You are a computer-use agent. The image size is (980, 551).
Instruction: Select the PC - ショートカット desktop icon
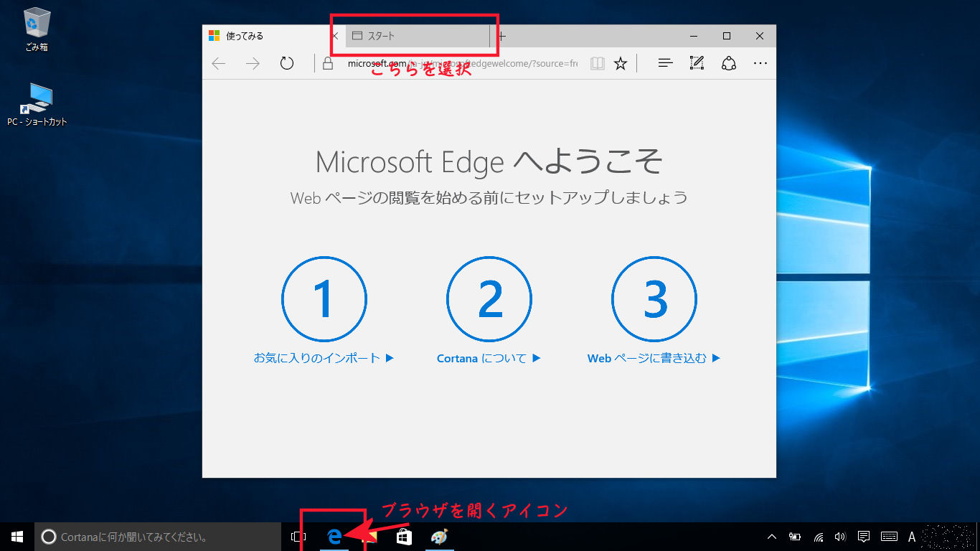[x=37, y=105]
